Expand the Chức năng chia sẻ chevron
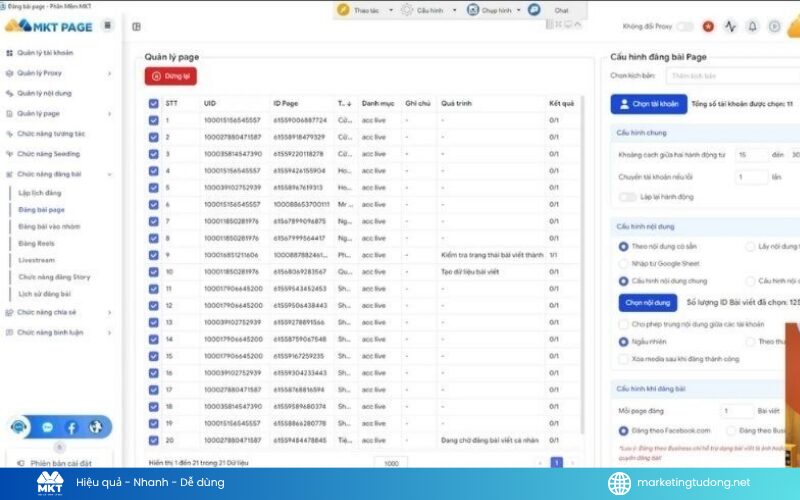Screen dimensions: 800x500 (x=109, y=313)
